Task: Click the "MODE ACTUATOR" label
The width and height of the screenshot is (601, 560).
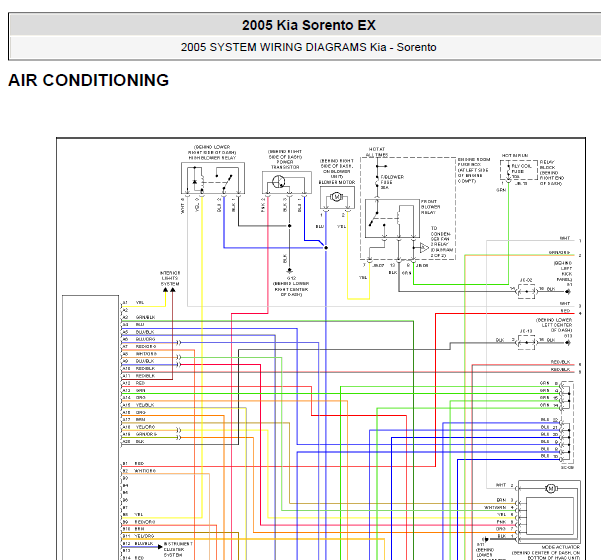Action: point(560,547)
